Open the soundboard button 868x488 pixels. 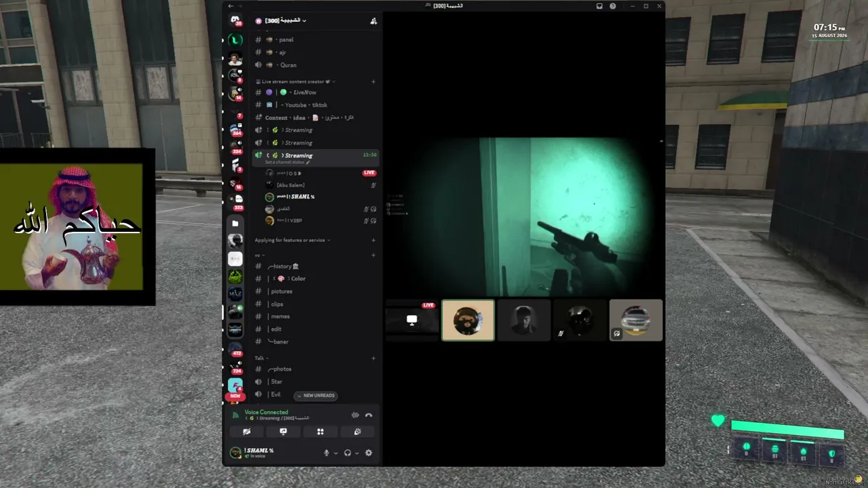tap(357, 432)
